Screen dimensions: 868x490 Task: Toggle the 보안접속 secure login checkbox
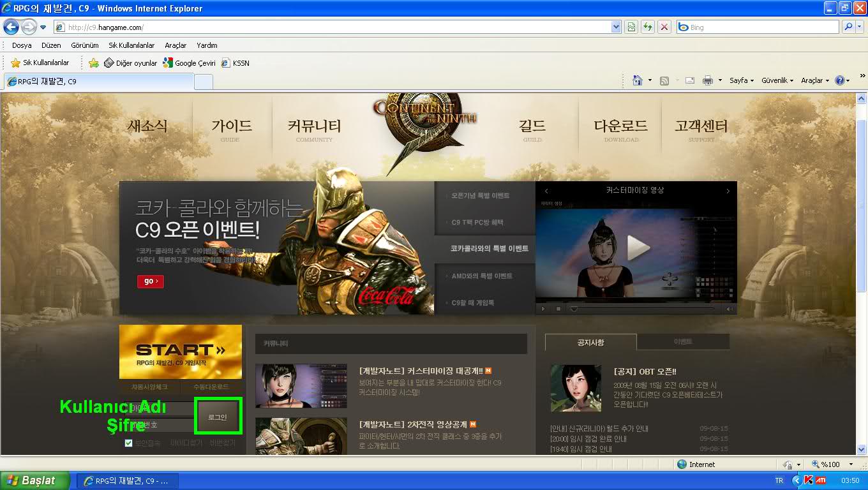coord(129,443)
